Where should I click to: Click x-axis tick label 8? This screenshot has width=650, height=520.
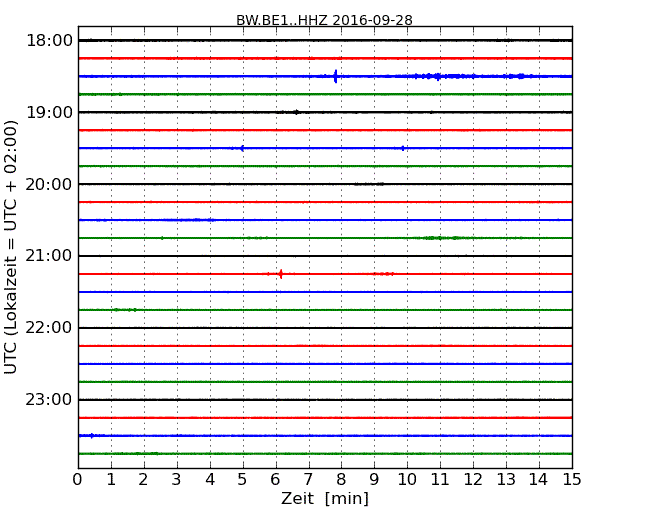pos(341,480)
